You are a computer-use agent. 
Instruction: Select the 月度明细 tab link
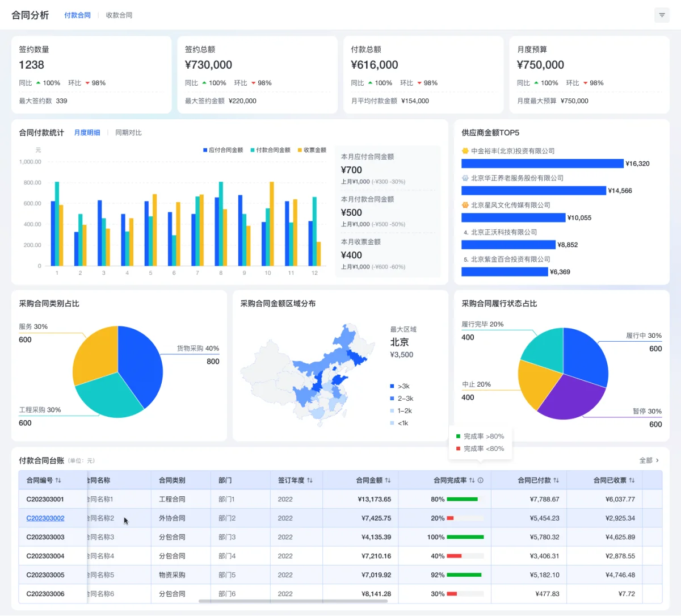(x=87, y=132)
